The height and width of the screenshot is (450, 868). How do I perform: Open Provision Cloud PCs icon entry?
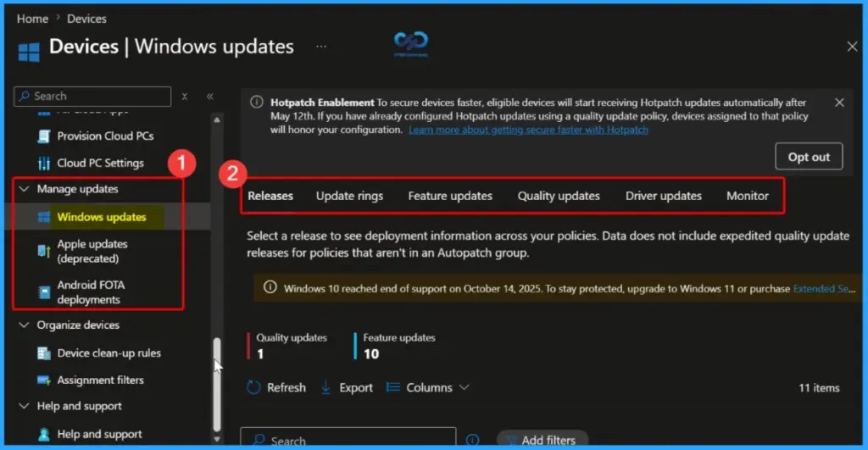point(44,136)
